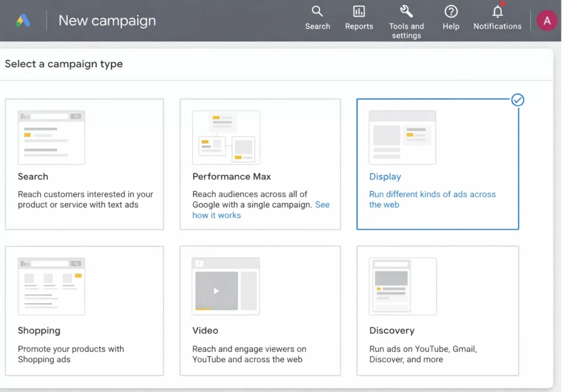Image resolution: width=588 pixels, height=392 pixels.
Task: Choose the Discovery campaign type card
Action: [x=438, y=311]
